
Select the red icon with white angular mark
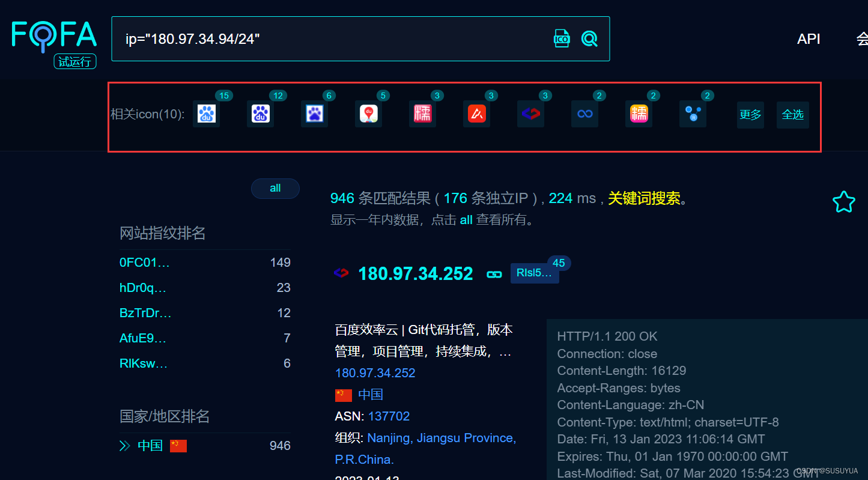click(x=476, y=114)
